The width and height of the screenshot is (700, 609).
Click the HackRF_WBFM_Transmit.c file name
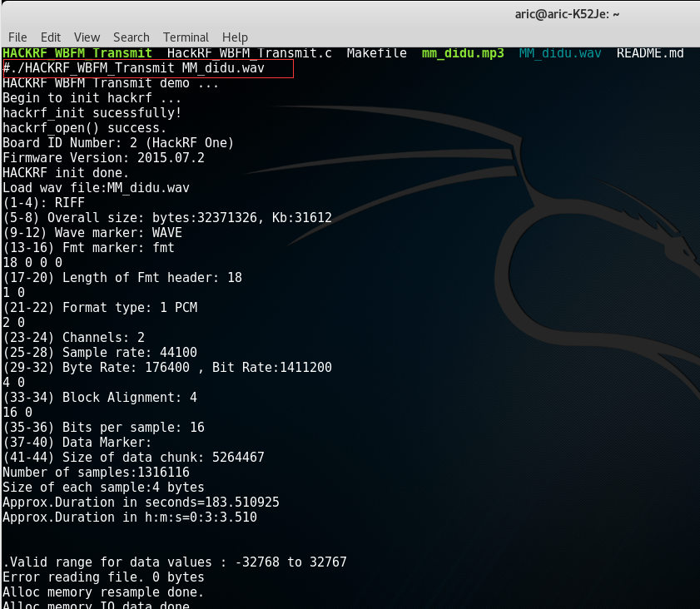(x=250, y=53)
